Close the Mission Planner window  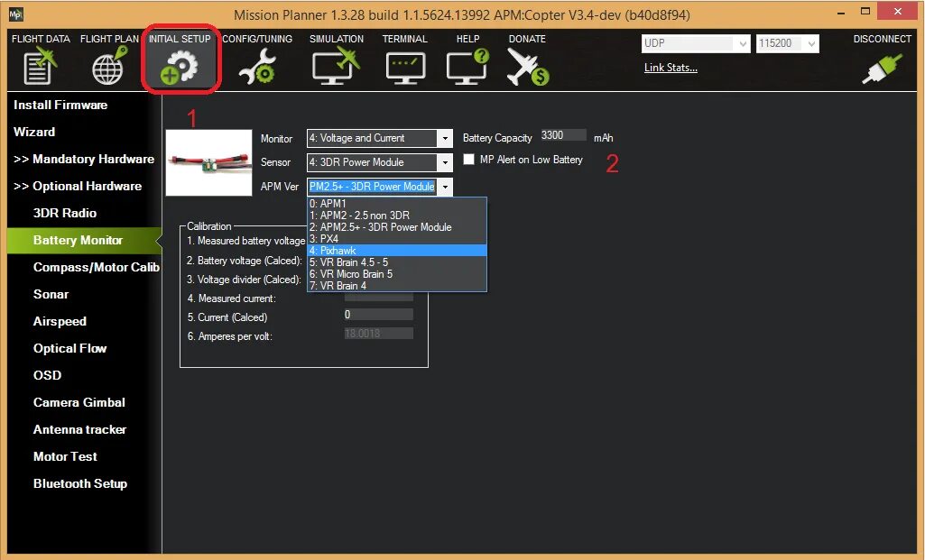click(x=897, y=11)
